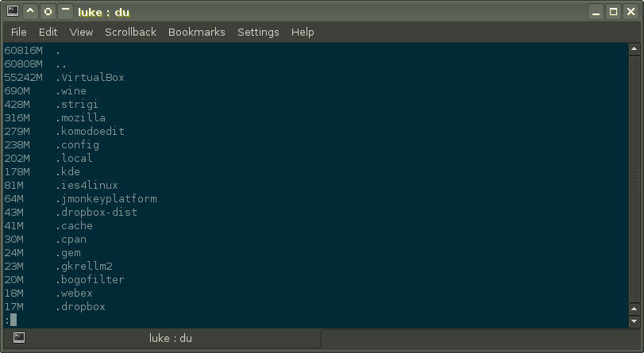Click the .VirtualBox line in terminal output
The image size is (644, 353).
pos(90,78)
